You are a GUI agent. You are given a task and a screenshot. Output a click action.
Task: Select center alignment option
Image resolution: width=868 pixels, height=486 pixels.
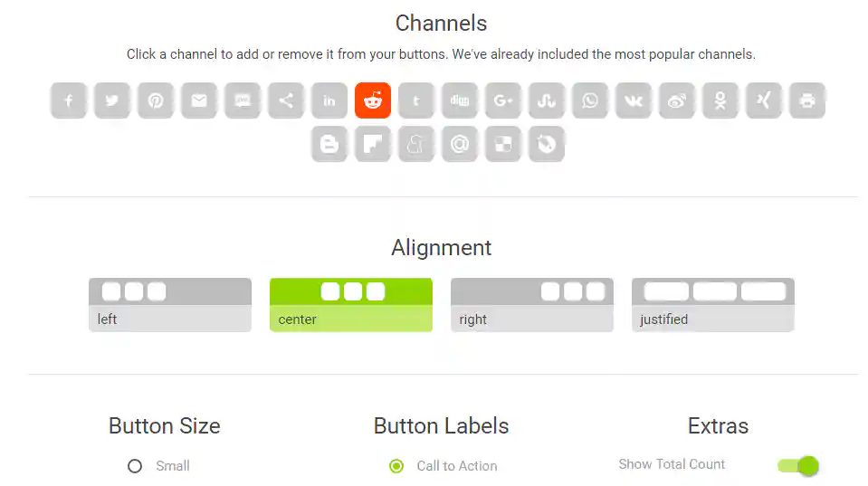click(x=351, y=305)
